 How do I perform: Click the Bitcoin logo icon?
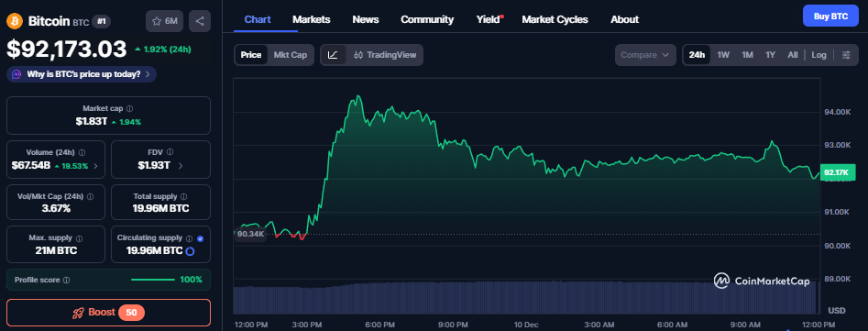coord(14,22)
